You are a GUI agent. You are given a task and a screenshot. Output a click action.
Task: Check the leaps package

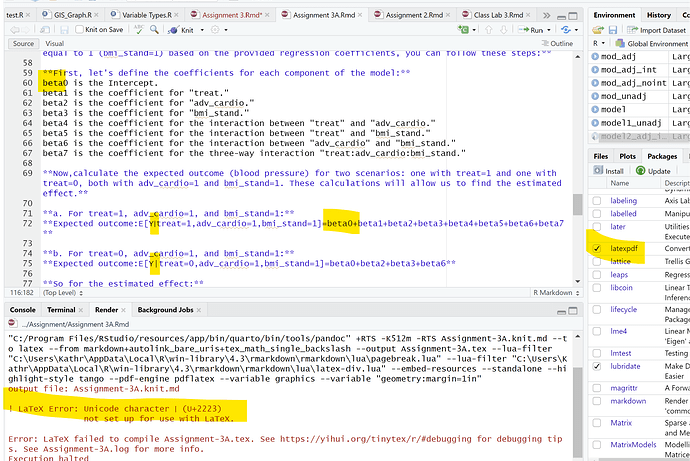(x=597, y=274)
